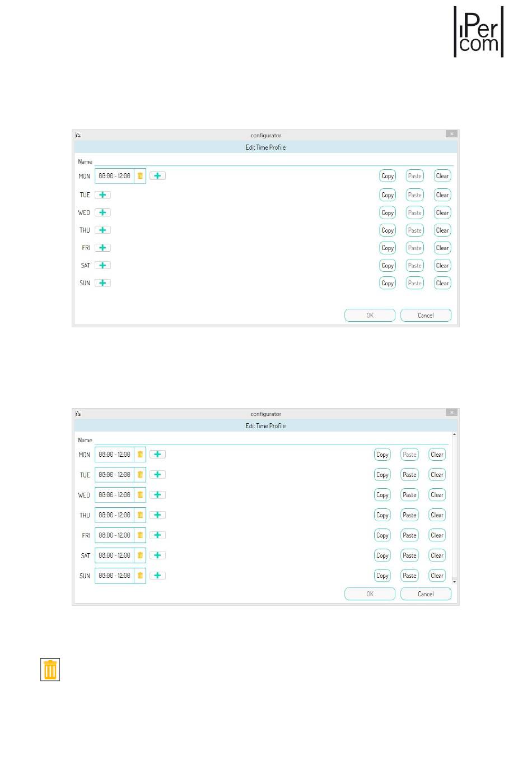Add time slot to WED in upper dialog
532x783 pixels.
tap(102, 212)
